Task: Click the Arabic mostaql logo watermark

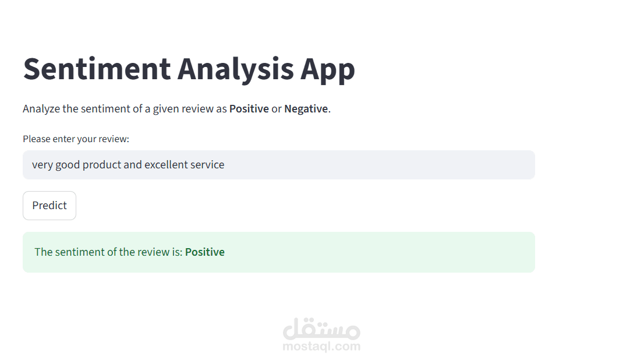Action: tap(321, 329)
